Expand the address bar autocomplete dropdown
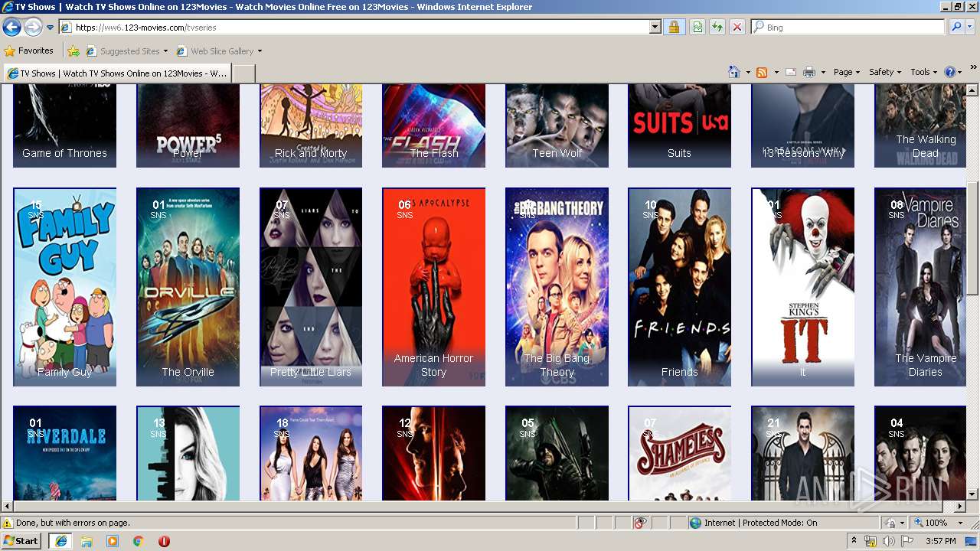Viewport: 980px width, 551px height. point(655,28)
